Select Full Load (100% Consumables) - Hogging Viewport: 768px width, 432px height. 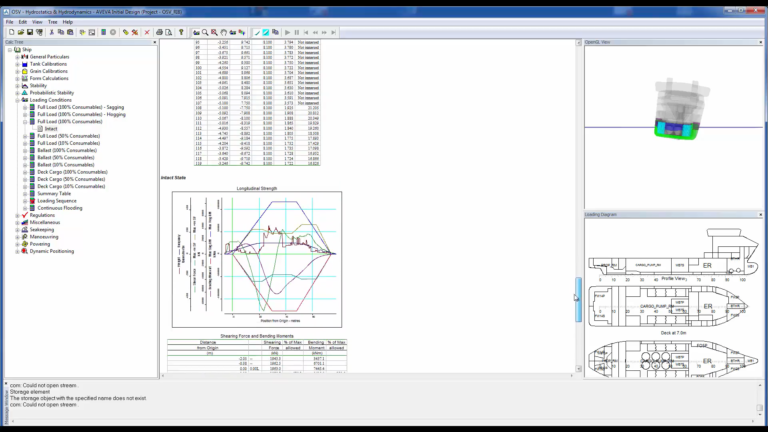coord(81,115)
